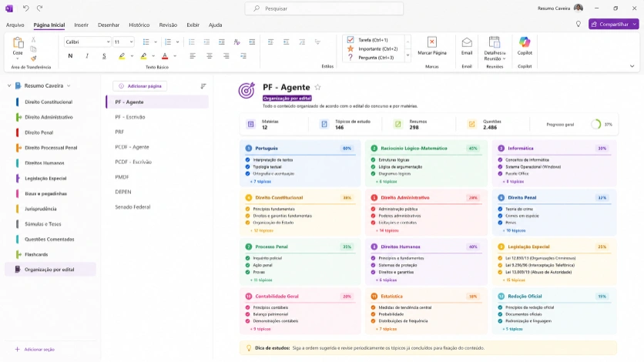Toggle the Interpretação de textos checkmark
Viewport: 644px width, 362px height.
pyautogui.click(x=247, y=160)
